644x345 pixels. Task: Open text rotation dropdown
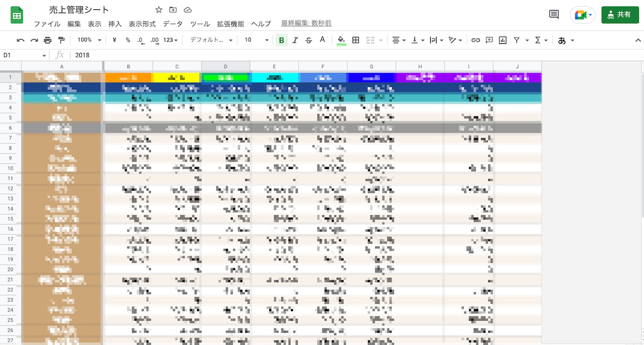pyautogui.click(x=455, y=40)
